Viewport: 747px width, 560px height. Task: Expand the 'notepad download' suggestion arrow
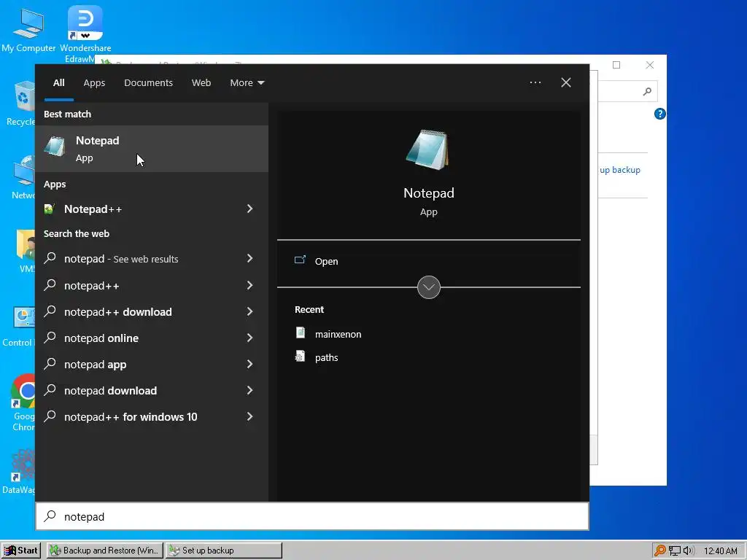click(249, 390)
